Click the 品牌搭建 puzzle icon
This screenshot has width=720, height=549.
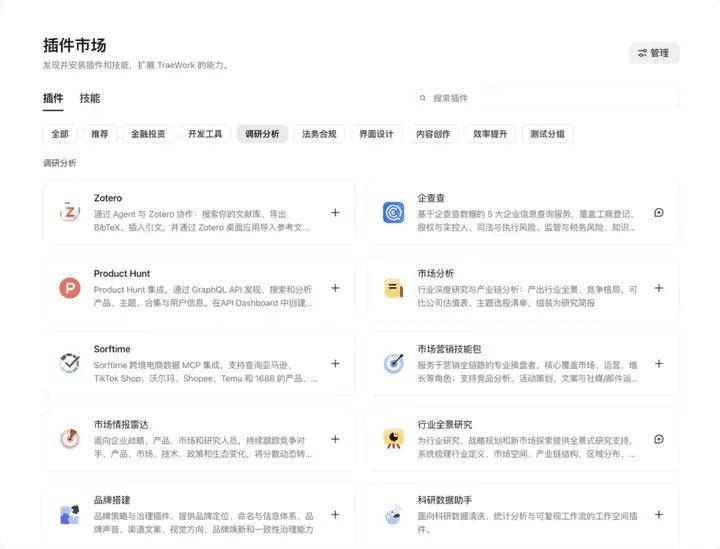click(x=70, y=515)
